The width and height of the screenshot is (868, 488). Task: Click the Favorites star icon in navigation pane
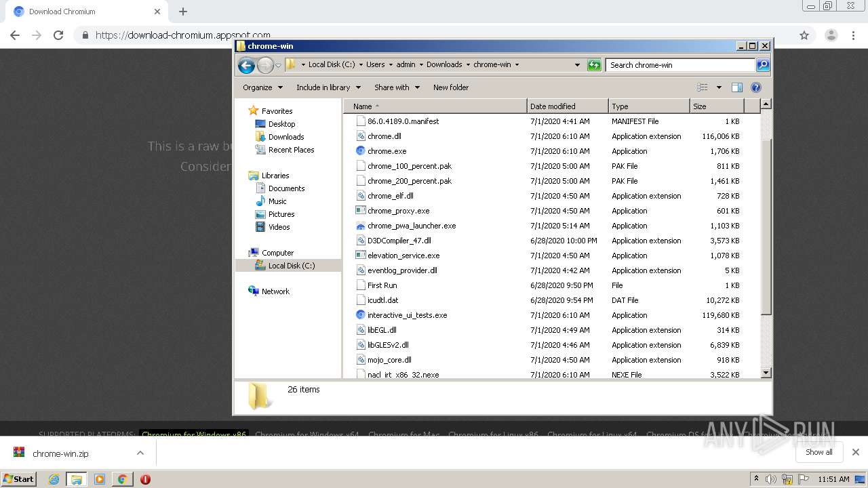click(254, 110)
